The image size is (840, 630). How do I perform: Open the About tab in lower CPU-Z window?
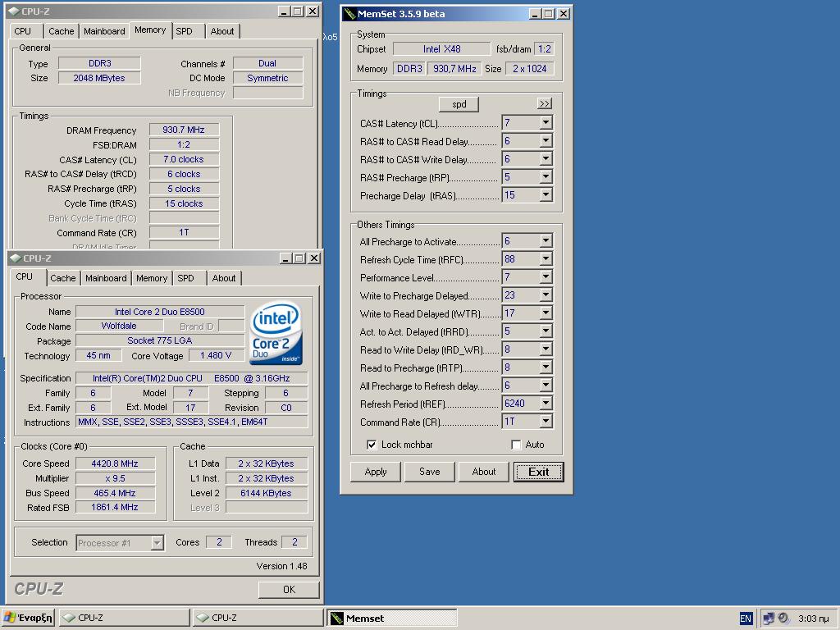pos(223,279)
